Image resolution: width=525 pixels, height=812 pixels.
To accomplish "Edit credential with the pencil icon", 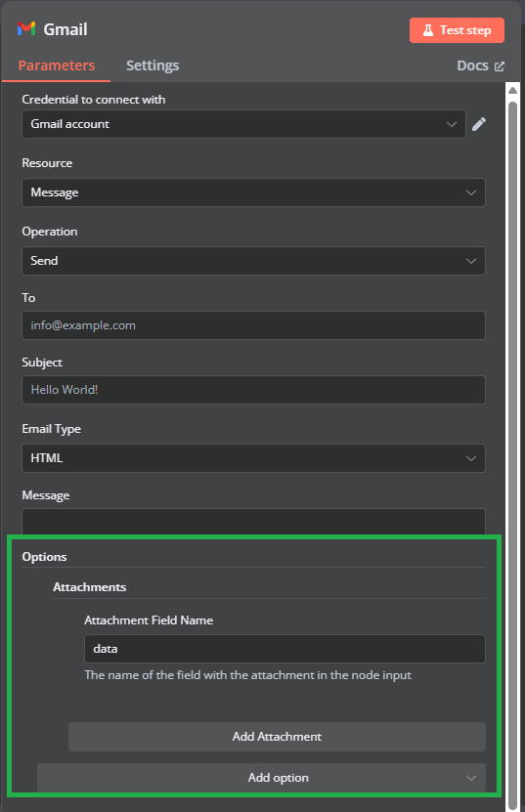I will [x=479, y=124].
